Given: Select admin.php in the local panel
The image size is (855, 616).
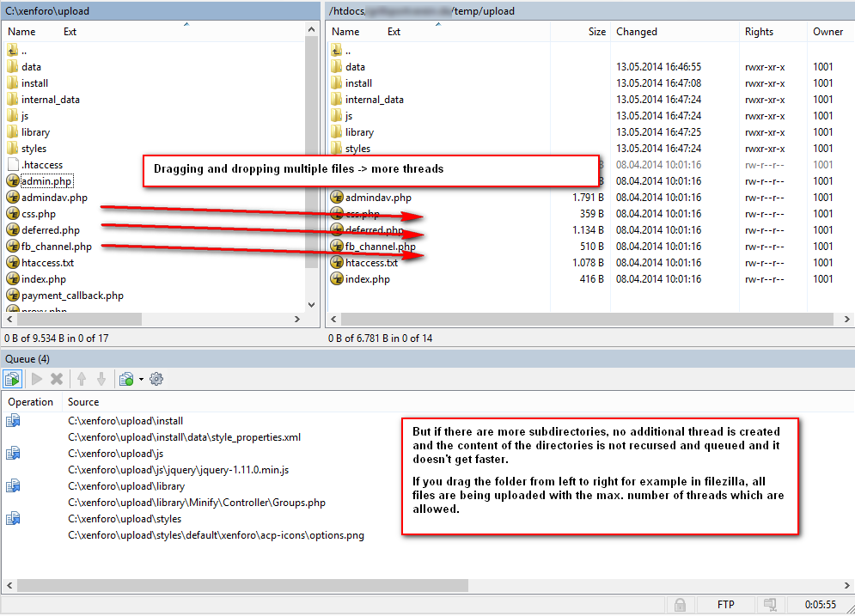Looking at the screenshot, I should [47, 181].
